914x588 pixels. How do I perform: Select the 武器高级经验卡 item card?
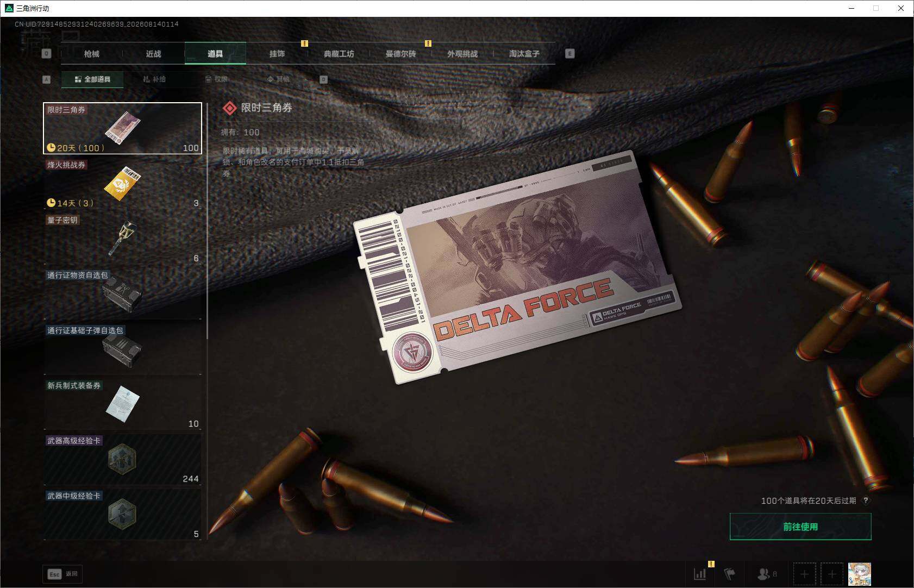123,459
